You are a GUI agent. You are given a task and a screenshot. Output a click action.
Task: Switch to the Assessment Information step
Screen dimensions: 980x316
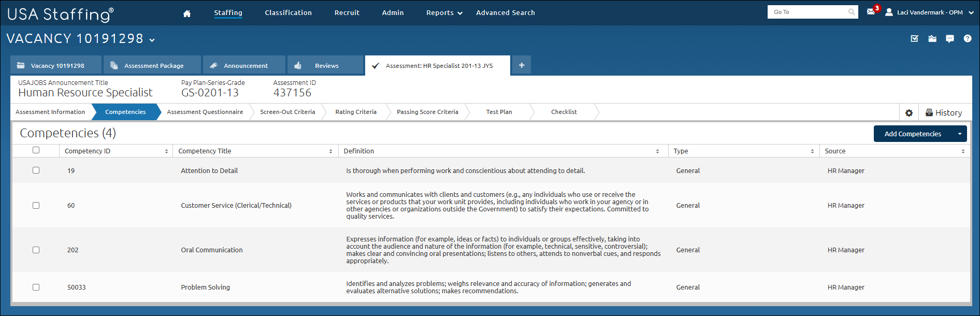(50, 112)
